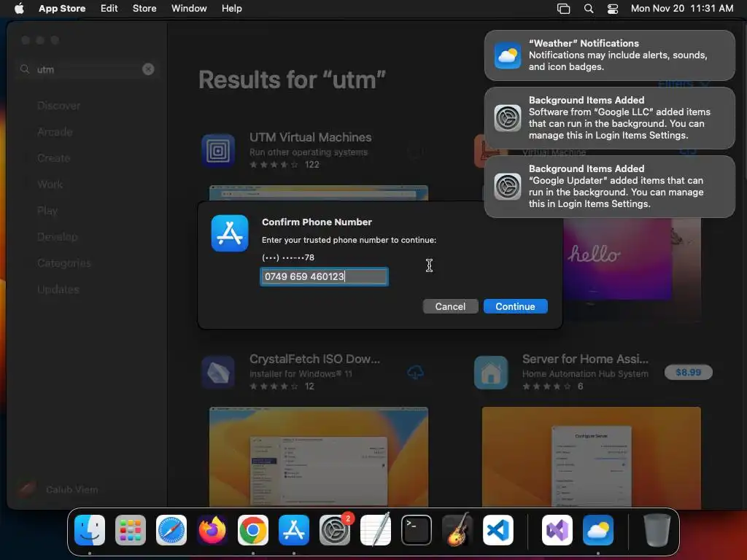Open Control Center in menu bar
Screen dimensions: 747x560
(x=613, y=8)
